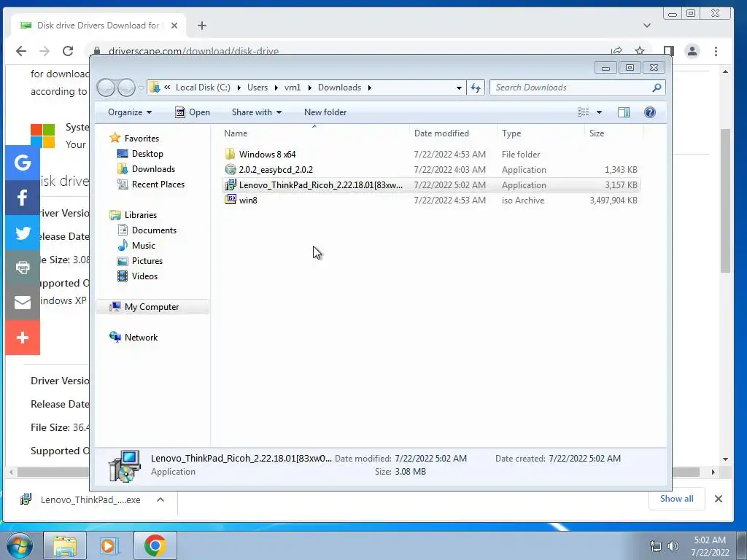747x560 pixels.
Task: Click Show all downloads
Action: [676, 499]
